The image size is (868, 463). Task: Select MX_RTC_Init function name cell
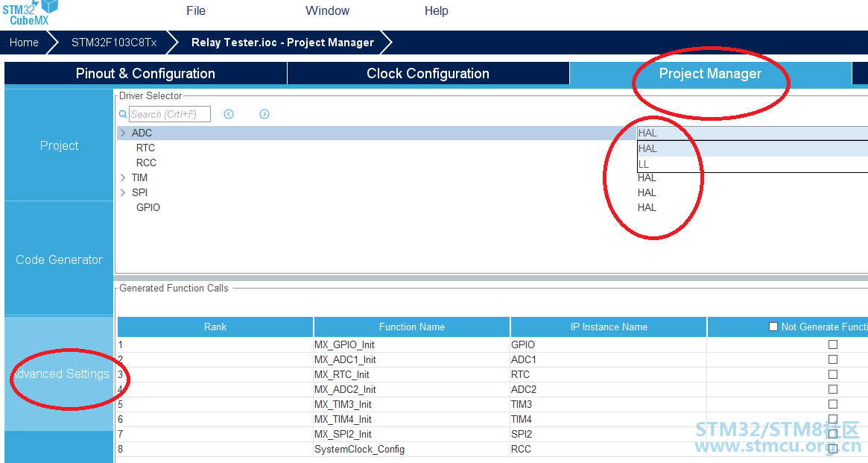coord(411,374)
